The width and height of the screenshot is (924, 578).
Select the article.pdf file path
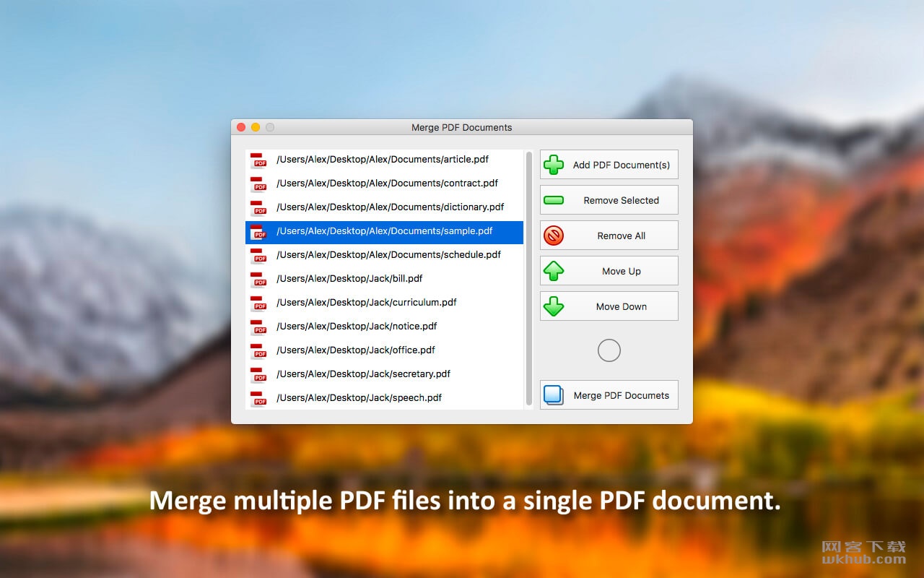383,159
